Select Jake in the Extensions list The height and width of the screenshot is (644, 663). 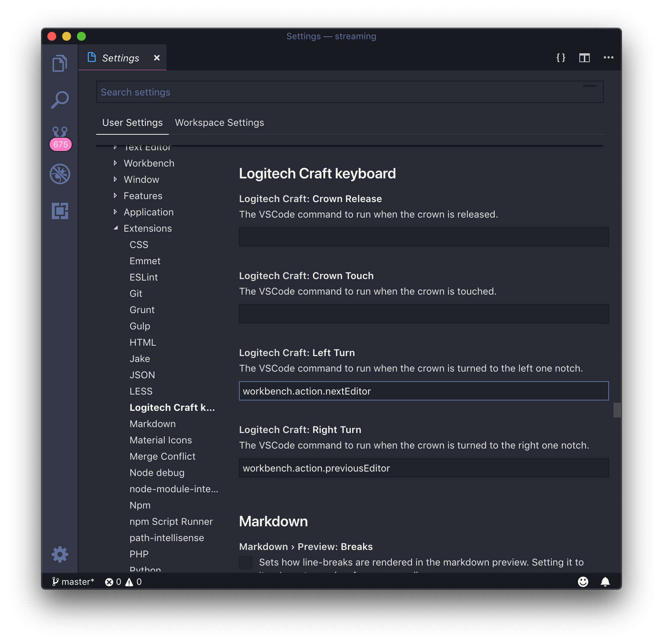(140, 359)
